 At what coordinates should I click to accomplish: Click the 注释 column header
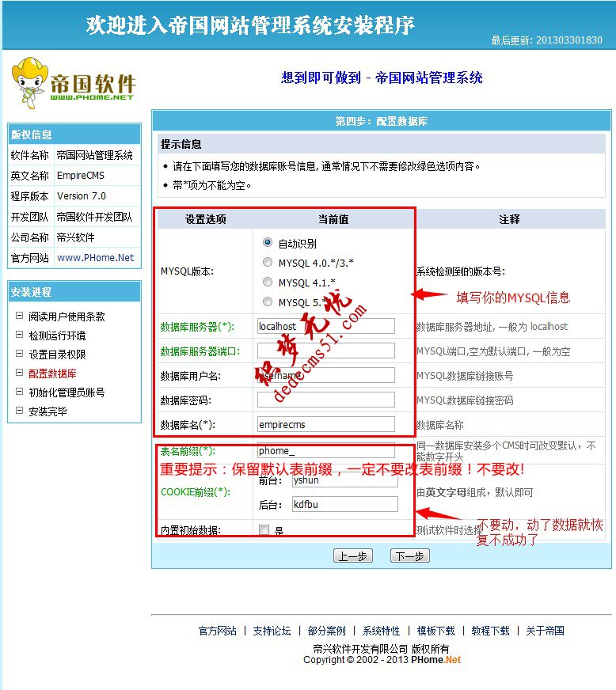509,218
